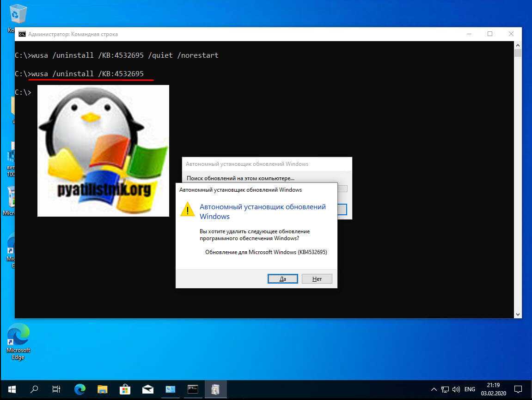This screenshot has height=400, width=532.
Task: Open Microsoft Edge desktop shortcut
Action: (18, 341)
